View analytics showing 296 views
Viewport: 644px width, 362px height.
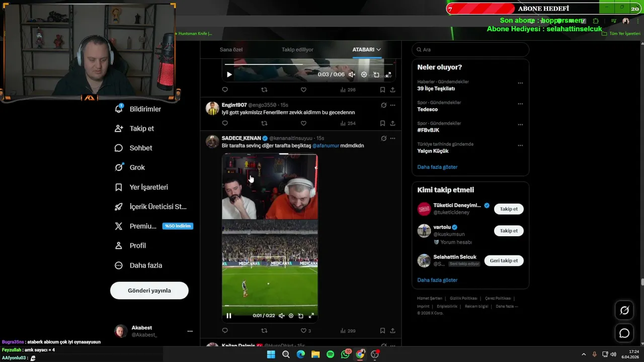(x=348, y=89)
